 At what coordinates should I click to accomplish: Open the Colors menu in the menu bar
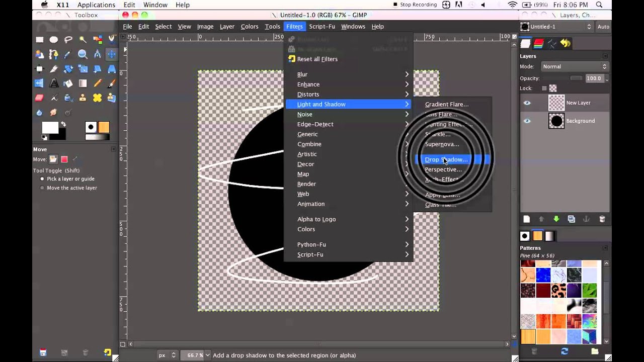(250, 27)
